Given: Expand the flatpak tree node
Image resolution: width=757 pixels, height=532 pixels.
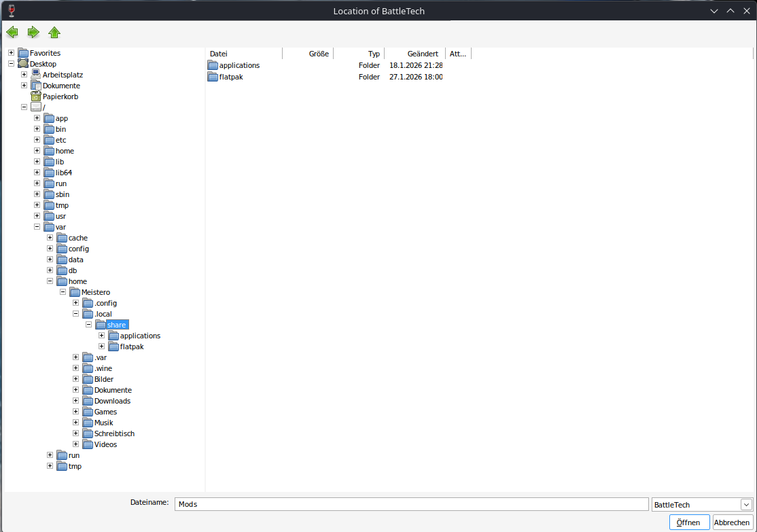Looking at the screenshot, I should click(101, 346).
